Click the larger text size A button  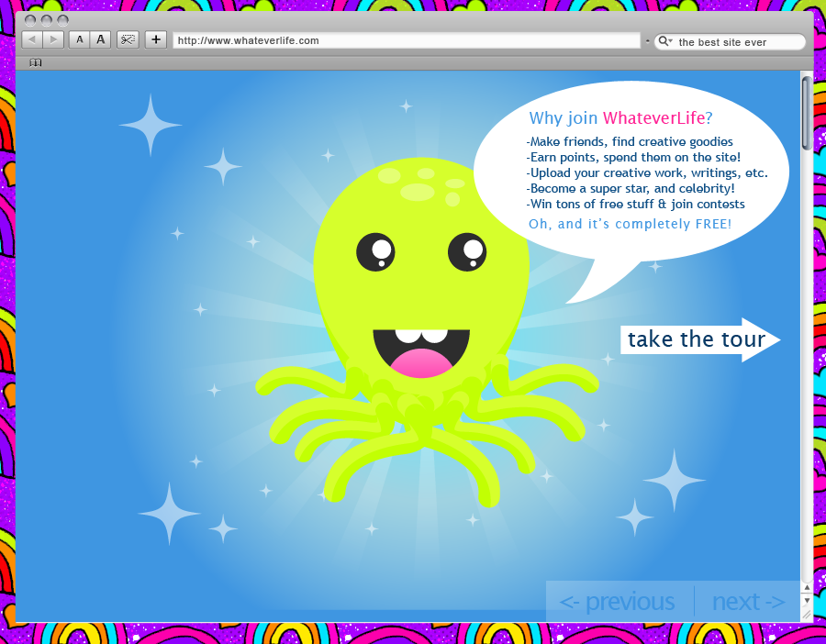point(101,40)
